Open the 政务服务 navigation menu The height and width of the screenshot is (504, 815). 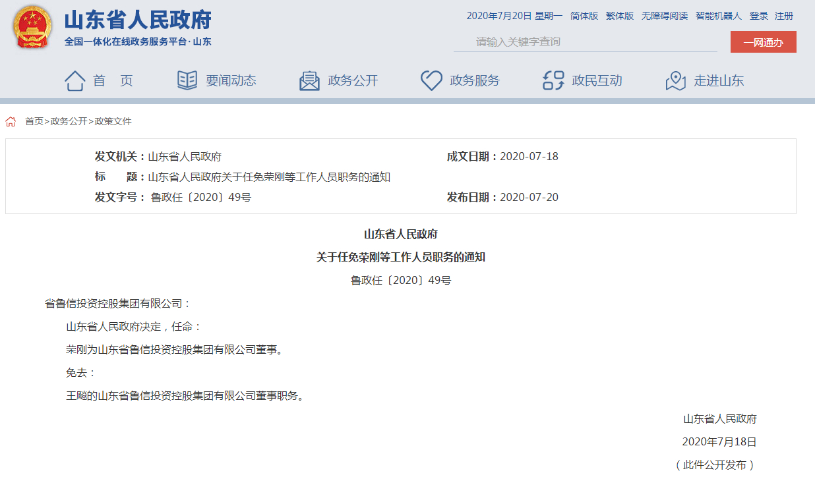(475, 81)
